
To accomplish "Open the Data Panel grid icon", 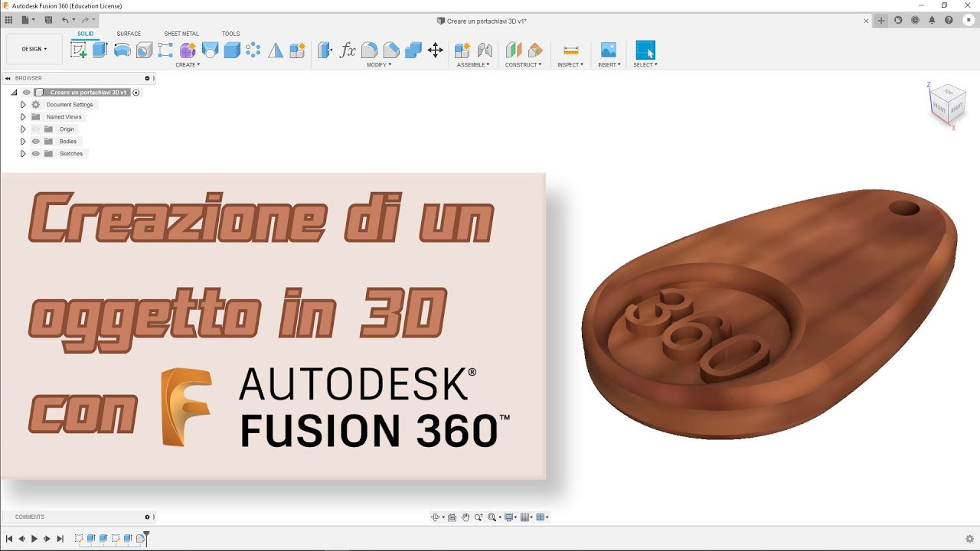I will tap(9, 20).
